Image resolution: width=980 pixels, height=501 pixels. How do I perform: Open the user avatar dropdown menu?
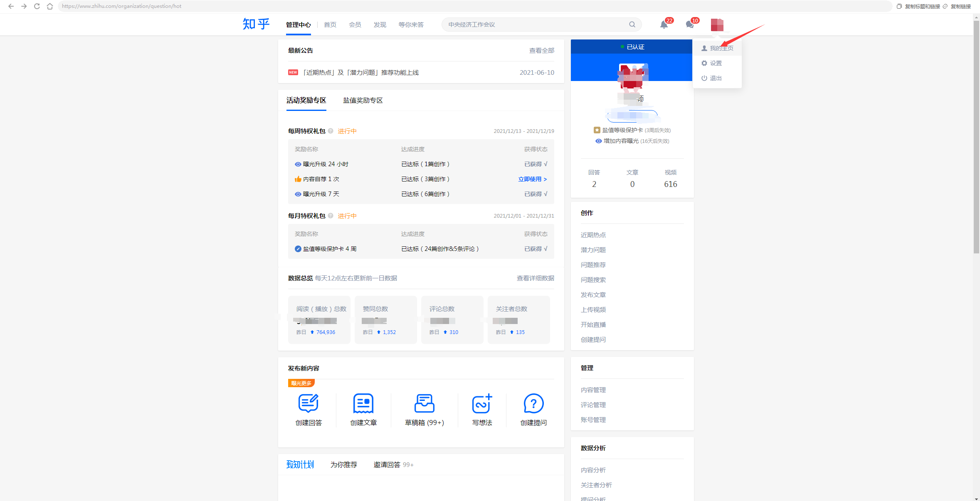pos(717,25)
